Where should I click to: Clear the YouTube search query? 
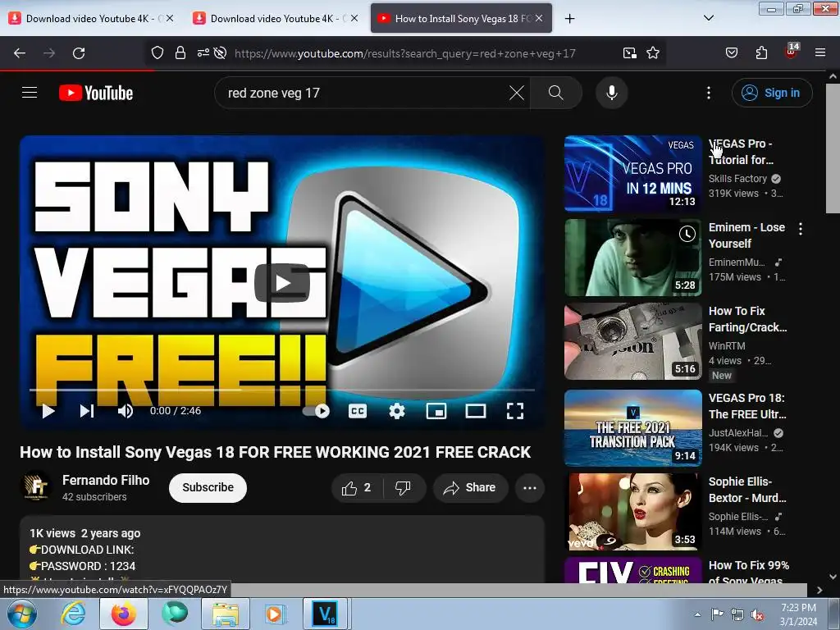517,93
